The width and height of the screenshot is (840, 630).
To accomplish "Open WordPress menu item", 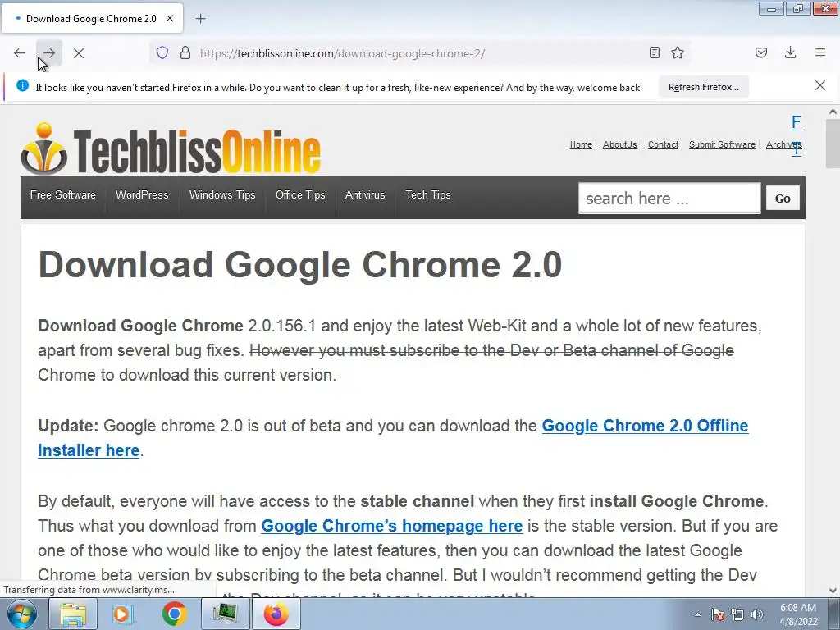I will [x=142, y=195].
